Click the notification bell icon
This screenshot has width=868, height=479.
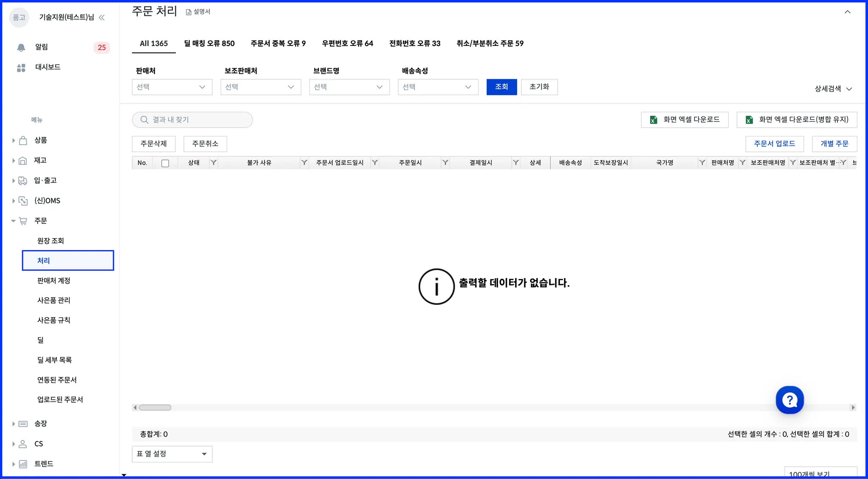(x=21, y=47)
